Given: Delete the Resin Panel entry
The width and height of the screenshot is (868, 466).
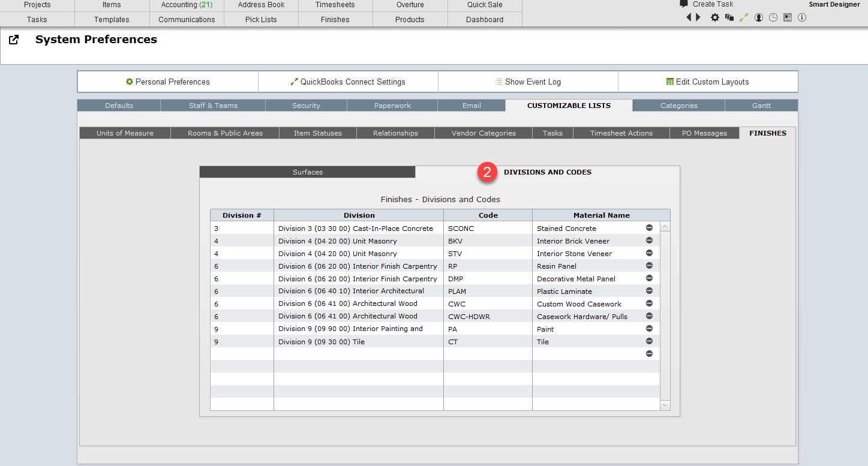Looking at the screenshot, I should (649, 266).
